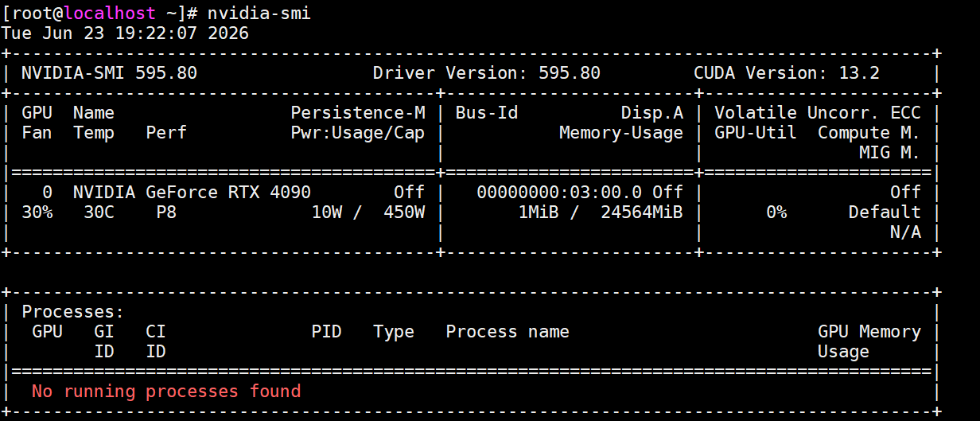Select the [root@localhost ~]# prompt

tap(99, 14)
